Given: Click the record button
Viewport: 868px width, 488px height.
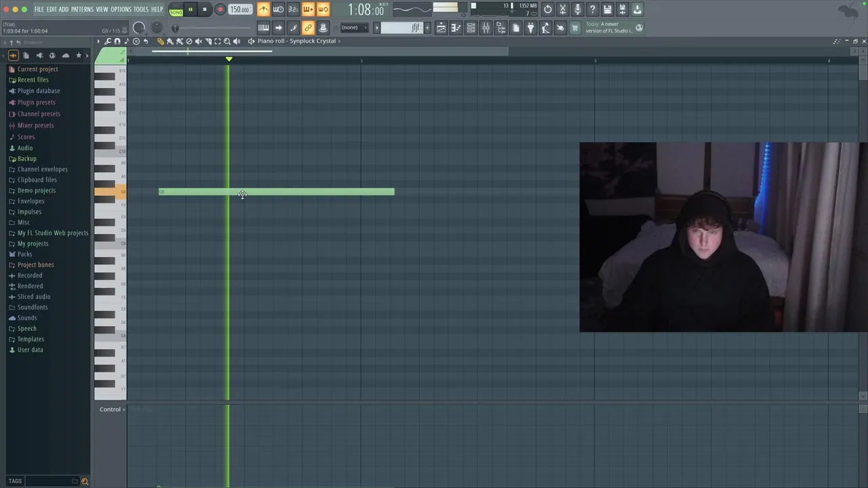Looking at the screenshot, I should (220, 9).
